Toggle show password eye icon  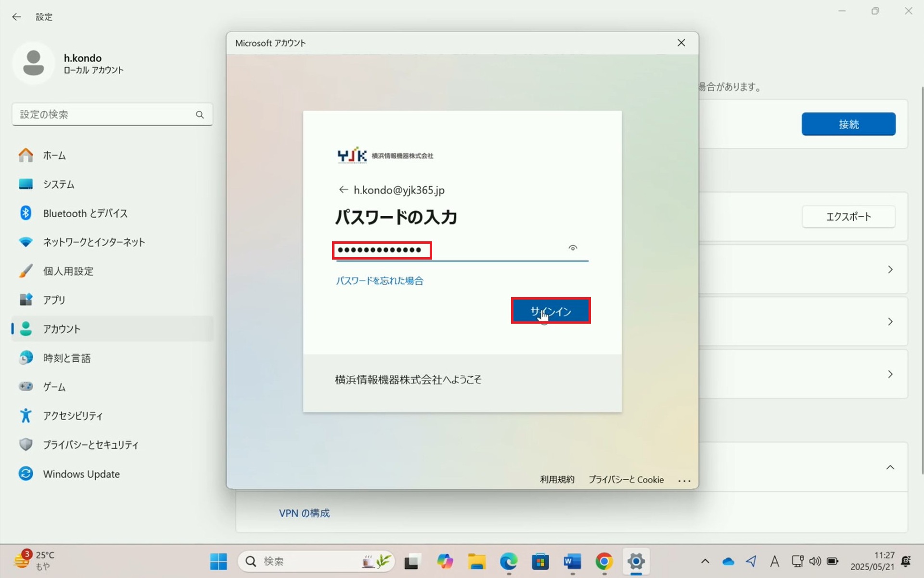click(x=573, y=248)
